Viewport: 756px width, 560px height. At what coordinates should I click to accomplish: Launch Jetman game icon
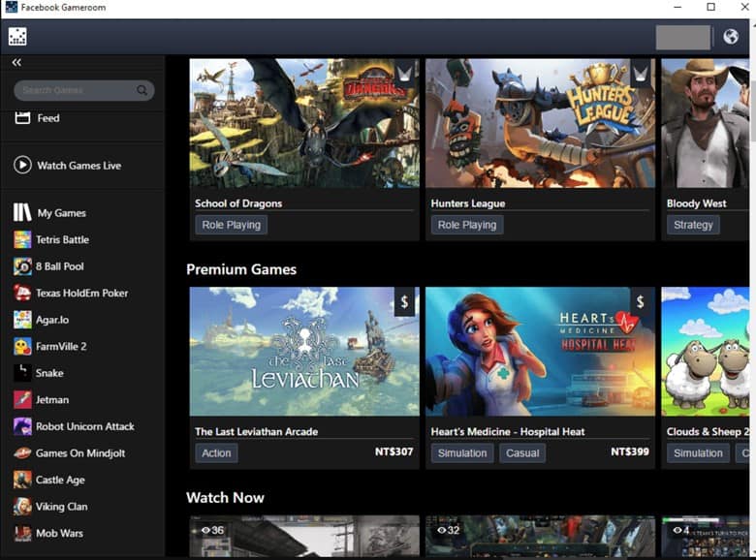(22, 399)
